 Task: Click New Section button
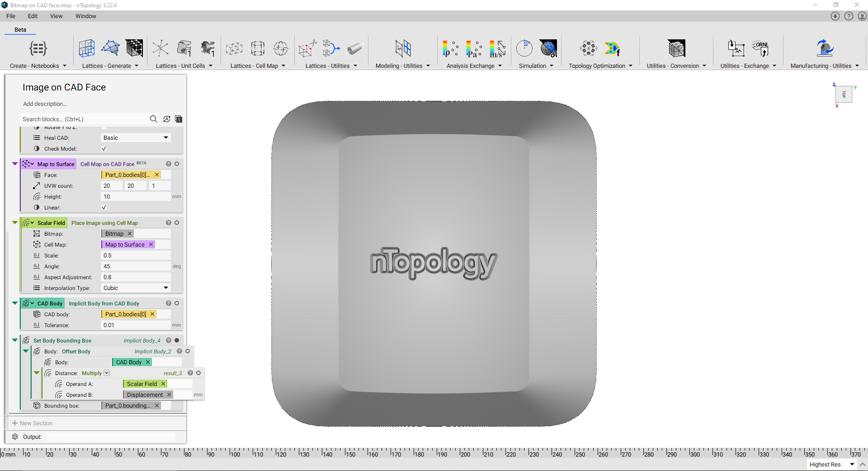point(33,423)
